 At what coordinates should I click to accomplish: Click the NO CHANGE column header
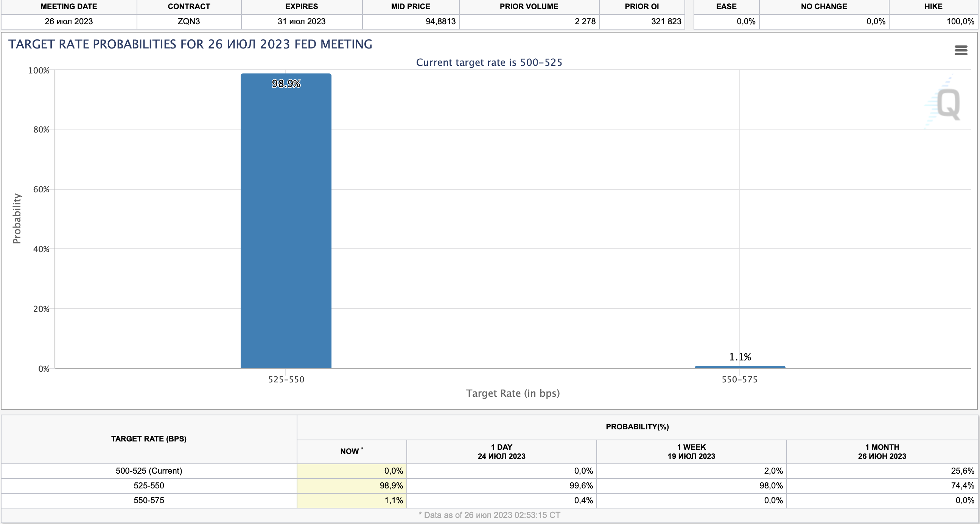824,6
